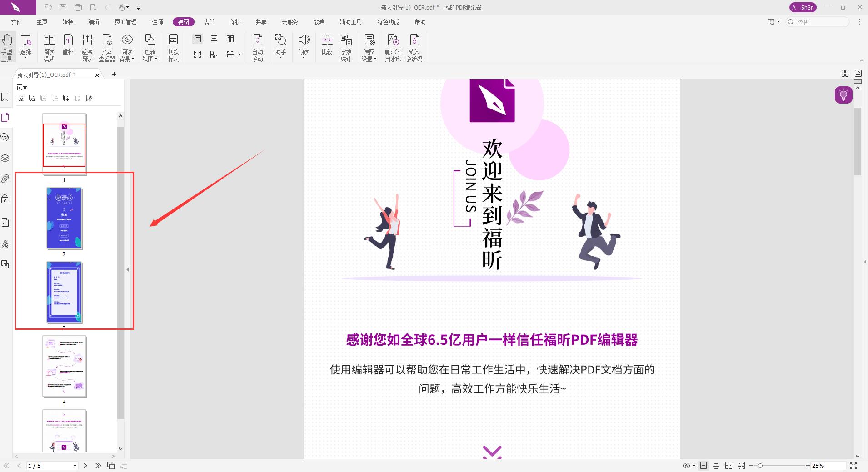Open Word Count statistics (字数统计)
This screenshot has height=472, width=868.
[x=346, y=46]
